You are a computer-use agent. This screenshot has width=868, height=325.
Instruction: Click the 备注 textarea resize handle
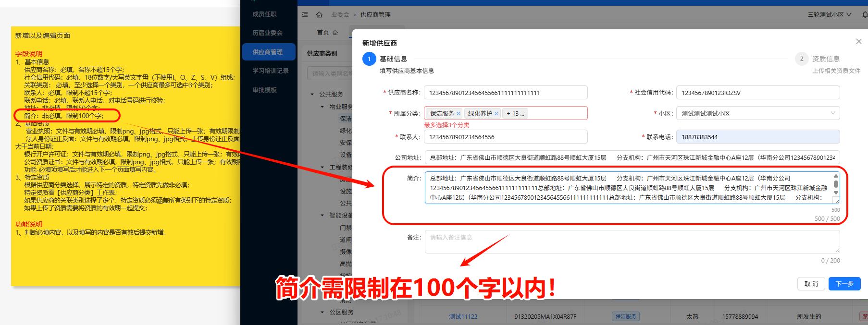click(837, 250)
